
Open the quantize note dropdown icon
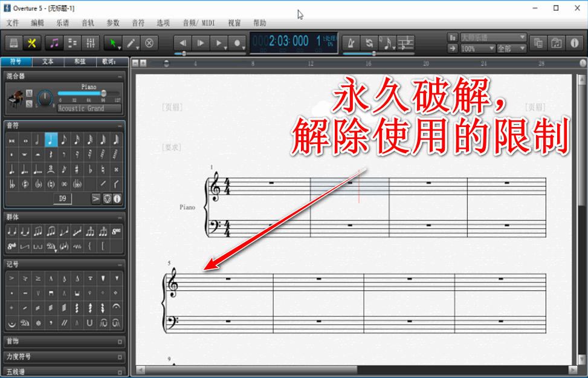click(387, 43)
